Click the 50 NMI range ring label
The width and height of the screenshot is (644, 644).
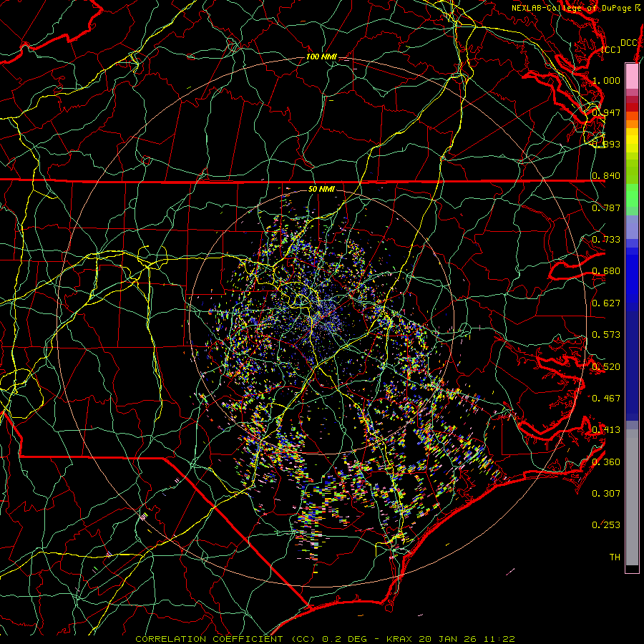(321, 190)
